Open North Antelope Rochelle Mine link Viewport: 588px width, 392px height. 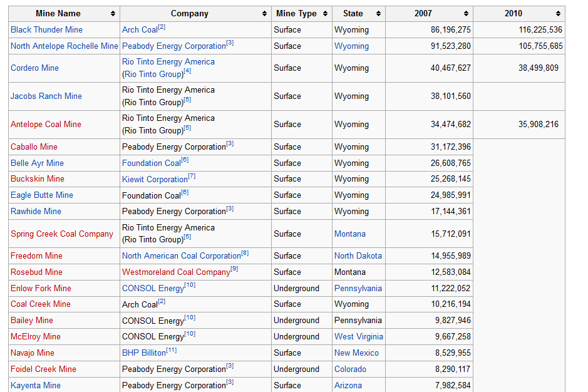[64, 46]
